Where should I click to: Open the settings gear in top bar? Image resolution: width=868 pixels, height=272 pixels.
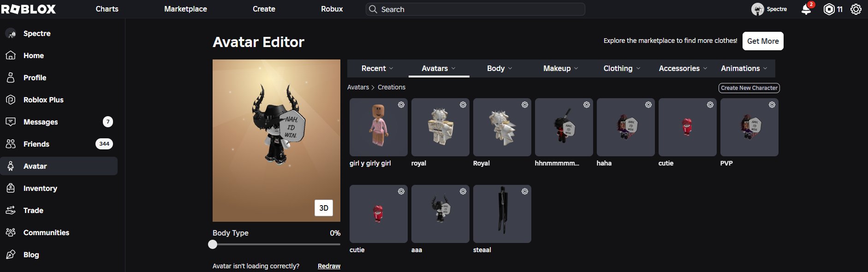pos(856,9)
